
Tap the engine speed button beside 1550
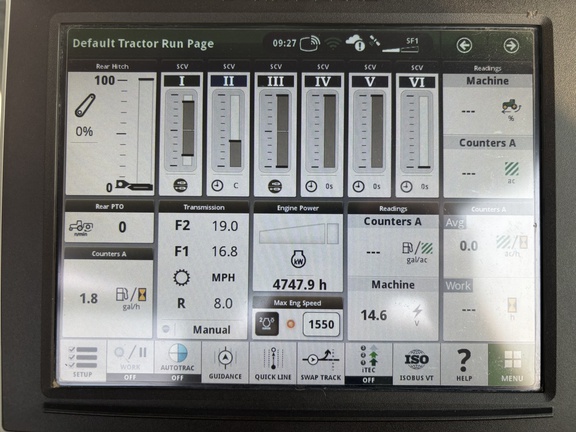tap(267, 324)
